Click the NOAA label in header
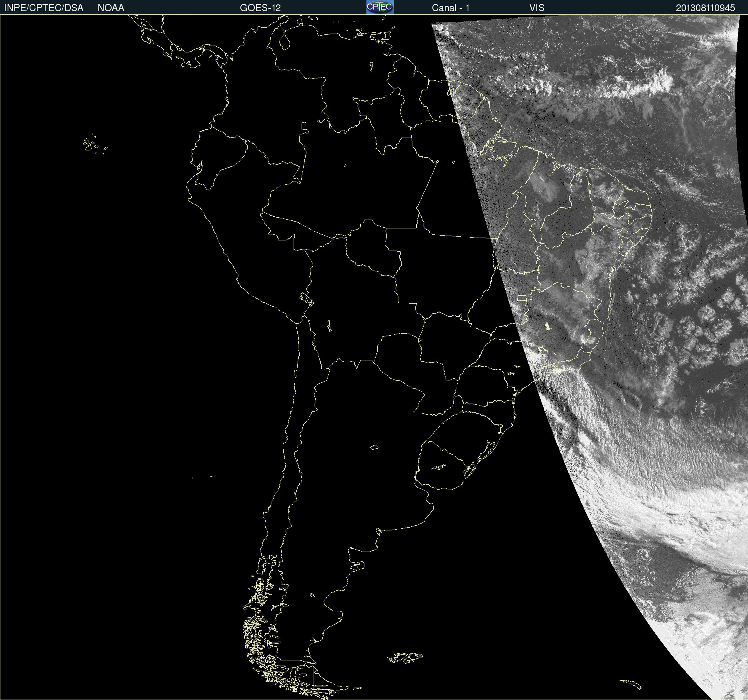748x700 pixels. (111, 8)
